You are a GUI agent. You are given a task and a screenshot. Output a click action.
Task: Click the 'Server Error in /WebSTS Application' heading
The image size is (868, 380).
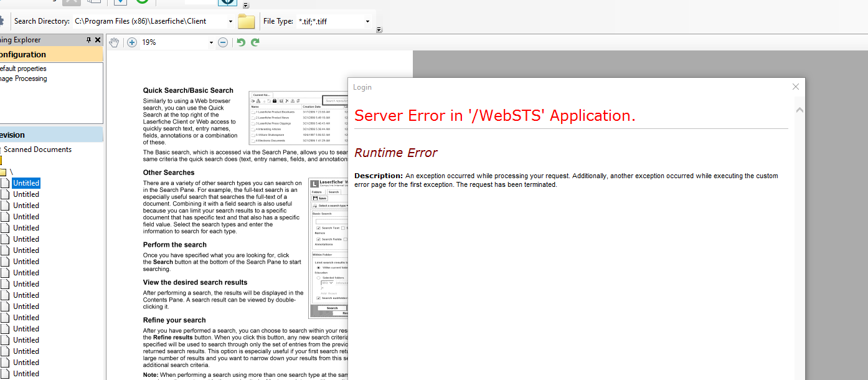[495, 115]
